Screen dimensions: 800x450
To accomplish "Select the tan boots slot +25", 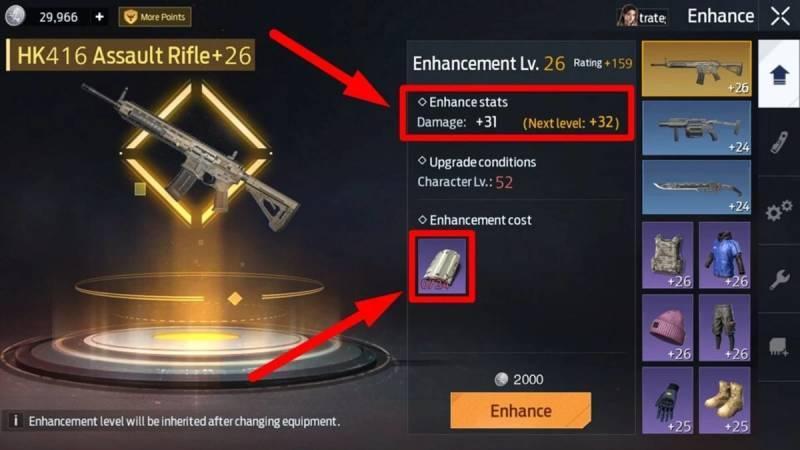I will (x=725, y=400).
